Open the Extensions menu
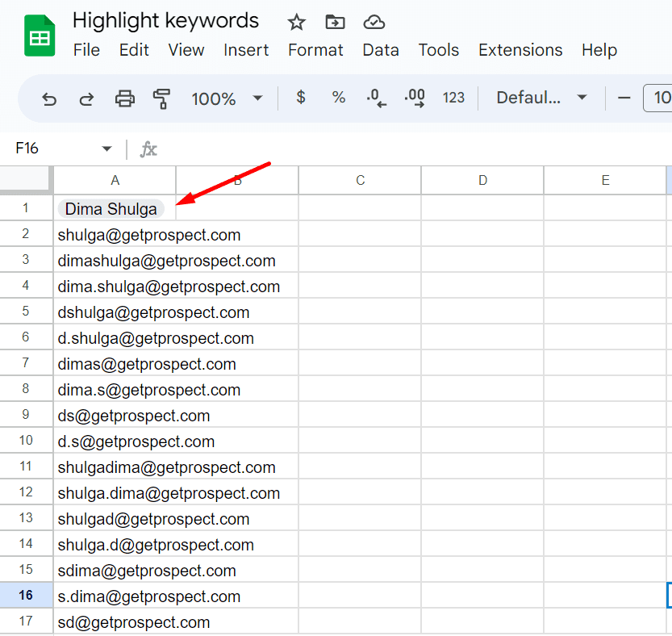The height and width of the screenshot is (636, 672). (520, 50)
